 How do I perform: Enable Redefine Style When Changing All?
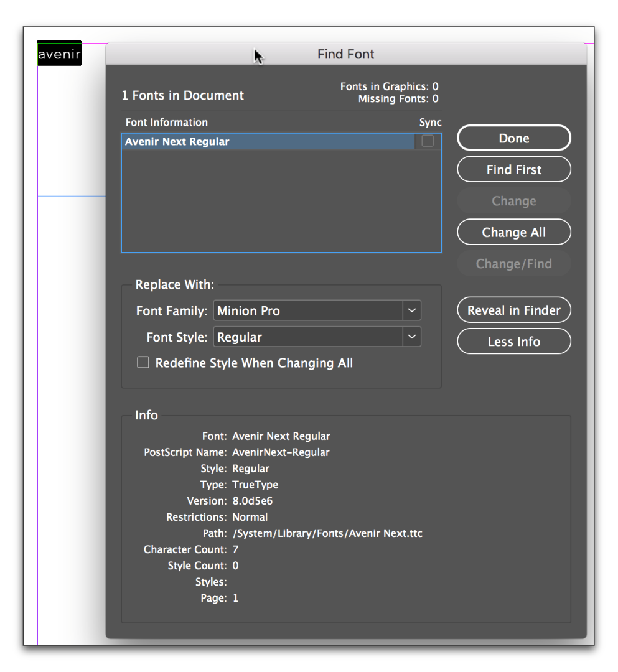click(x=143, y=363)
